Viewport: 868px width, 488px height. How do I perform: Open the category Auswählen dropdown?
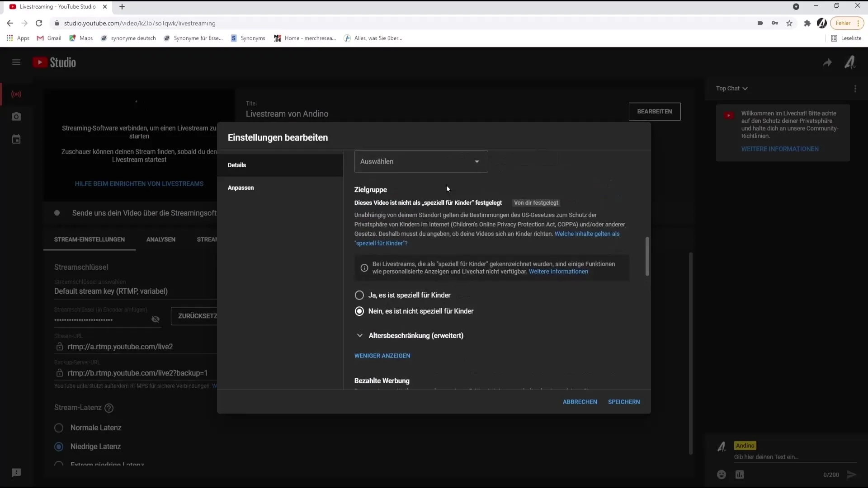[420, 161]
